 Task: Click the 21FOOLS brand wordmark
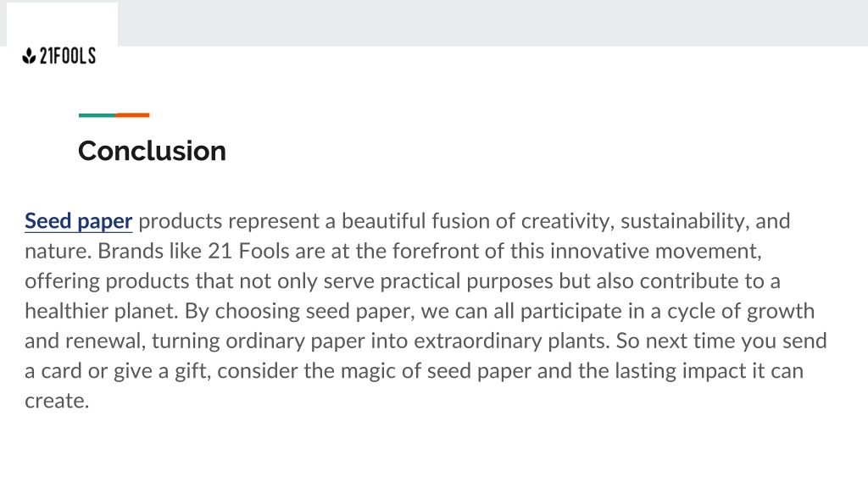[68, 56]
